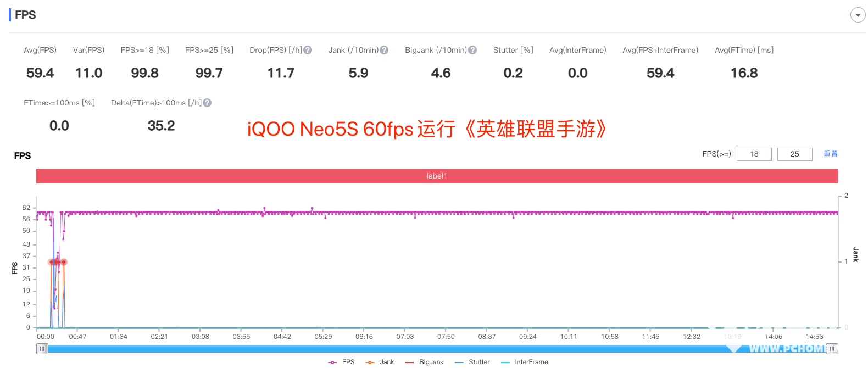Toggle the BigJank series in legend
This screenshot has height=368, width=868.
(424, 362)
